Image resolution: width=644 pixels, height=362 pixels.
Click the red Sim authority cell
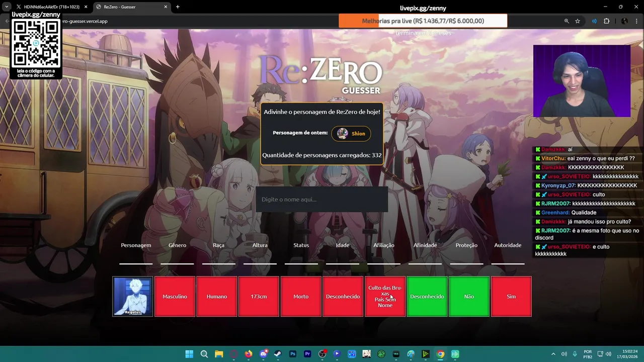tap(511, 296)
